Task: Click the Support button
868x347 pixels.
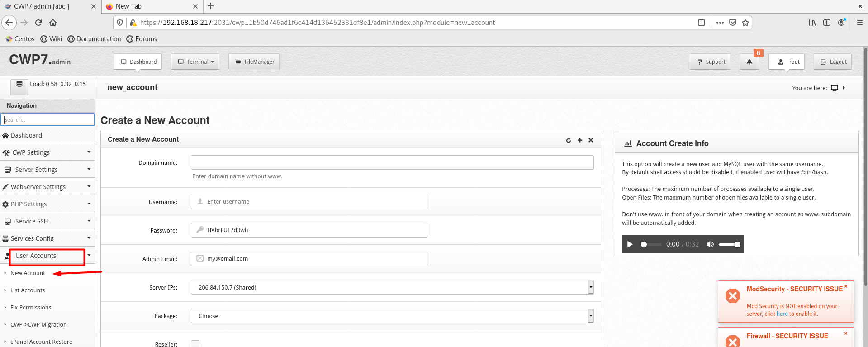Action: [710, 62]
